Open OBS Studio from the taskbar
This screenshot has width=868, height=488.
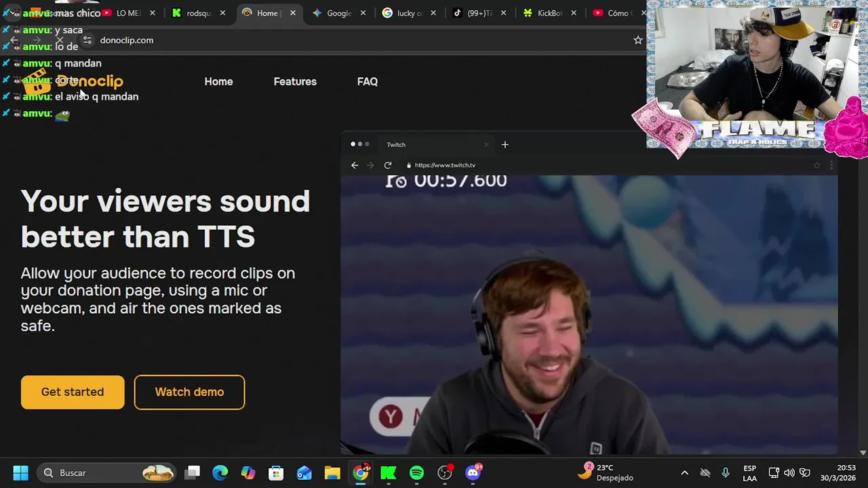click(445, 472)
